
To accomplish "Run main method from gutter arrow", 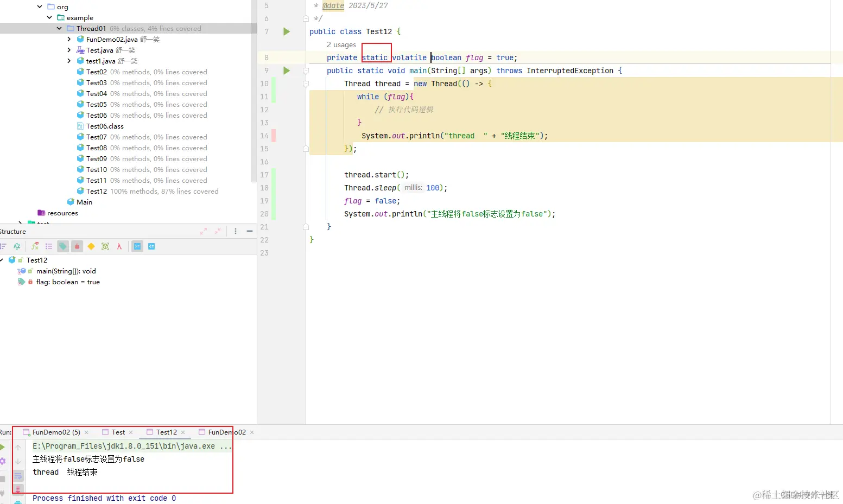I will tap(287, 71).
